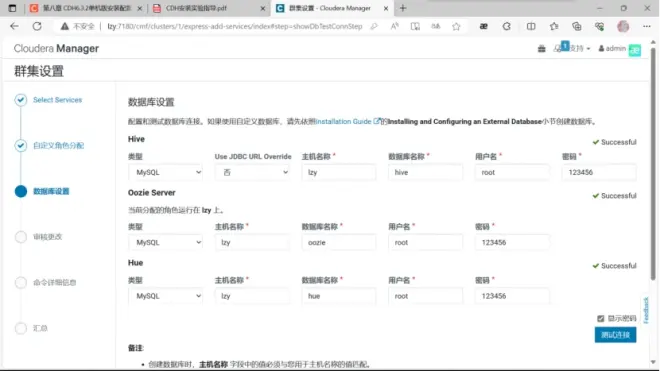
Task: Open the collections icon
Action: pyautogui.click(x=577, y=26)
